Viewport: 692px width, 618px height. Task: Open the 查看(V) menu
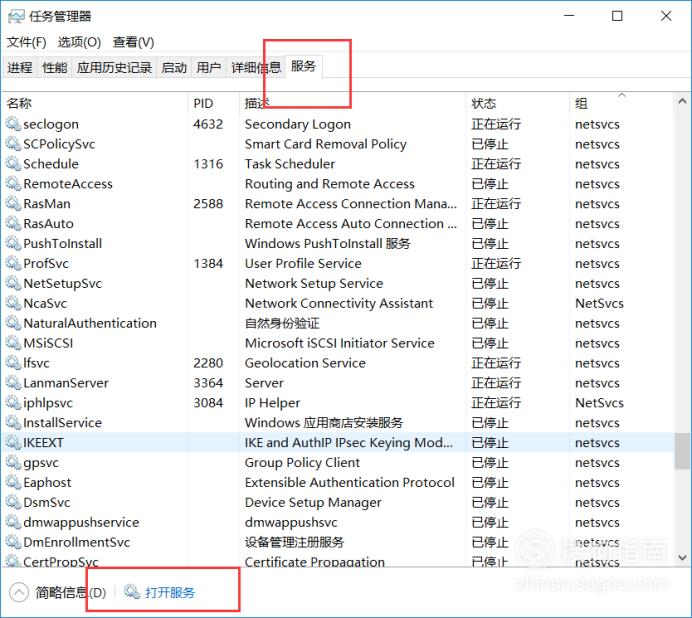133,42
